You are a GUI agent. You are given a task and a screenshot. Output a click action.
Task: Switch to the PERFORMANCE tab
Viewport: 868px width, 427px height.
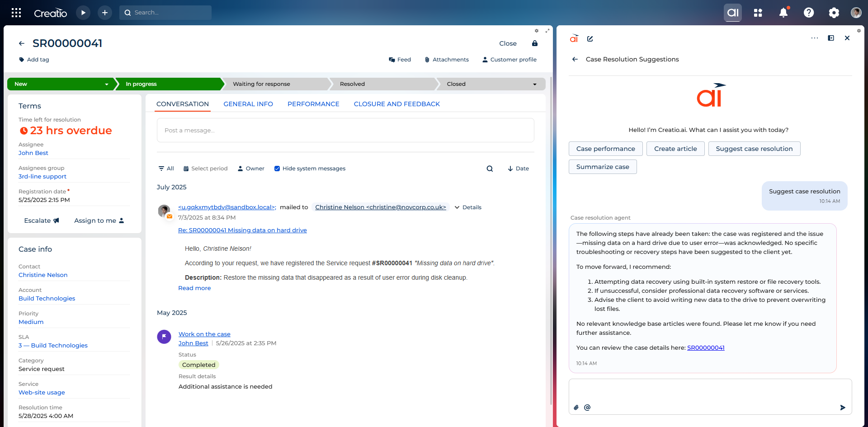coord(313,104)
